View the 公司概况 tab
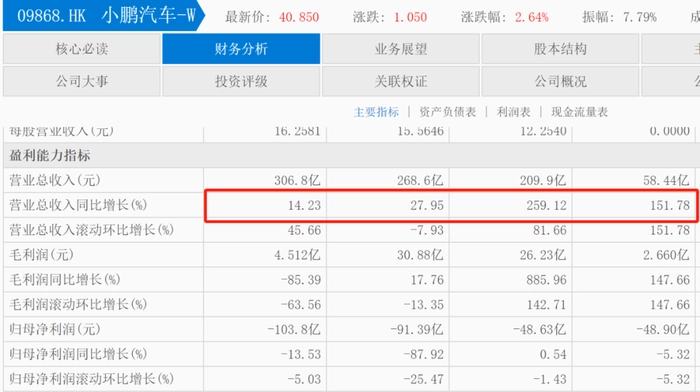This screenshot has height=392, width=700. click(560, 81)
